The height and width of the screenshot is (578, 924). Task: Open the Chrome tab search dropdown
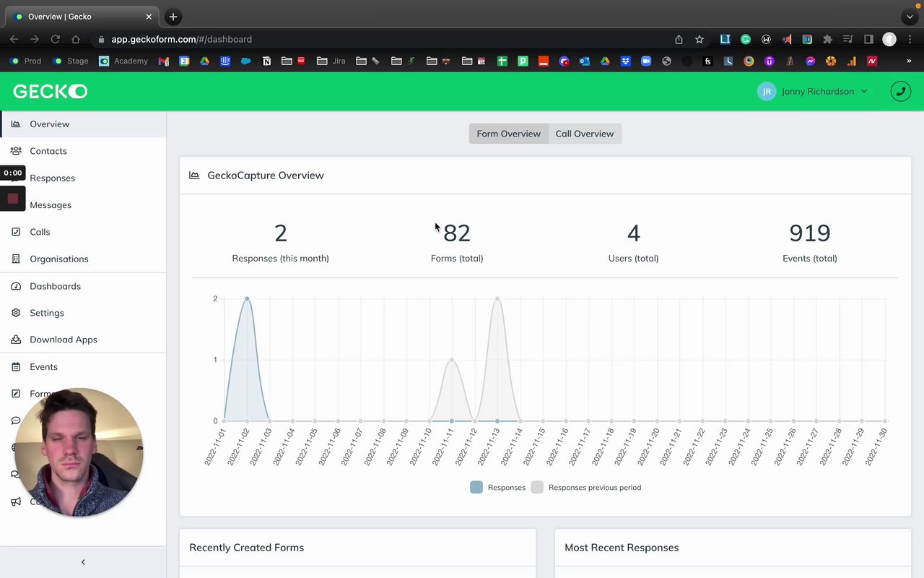click(910, 17)
